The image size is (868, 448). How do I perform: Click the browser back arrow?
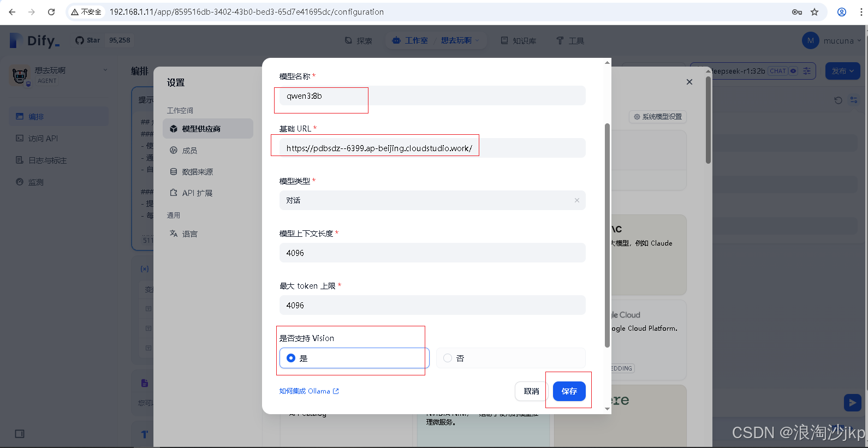(x=12, y=11)
